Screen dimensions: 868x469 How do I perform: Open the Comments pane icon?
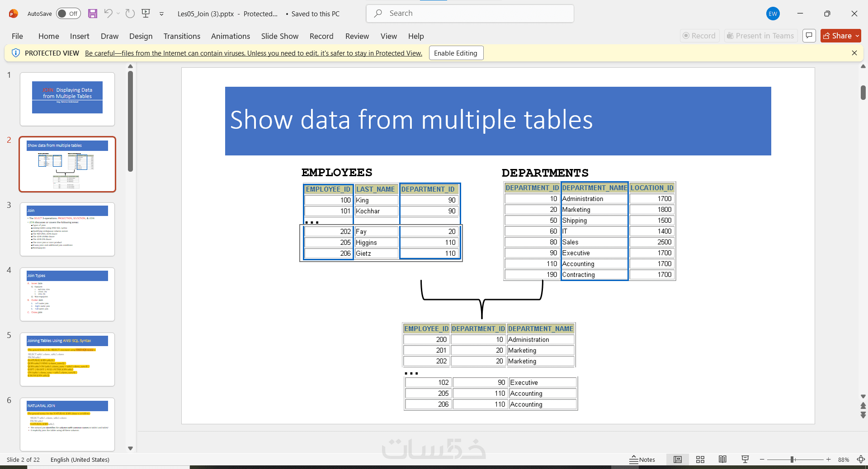809,36
